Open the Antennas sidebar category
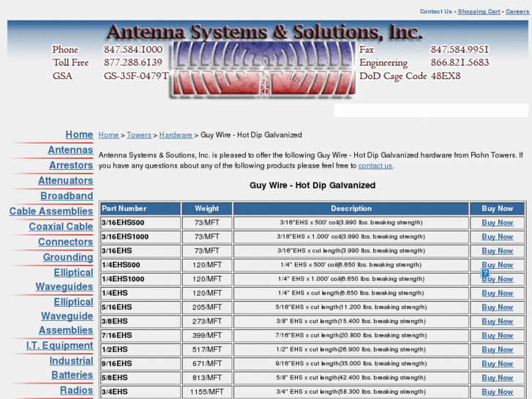The width and height of the screenshot is (532, 399). (70, 150)
